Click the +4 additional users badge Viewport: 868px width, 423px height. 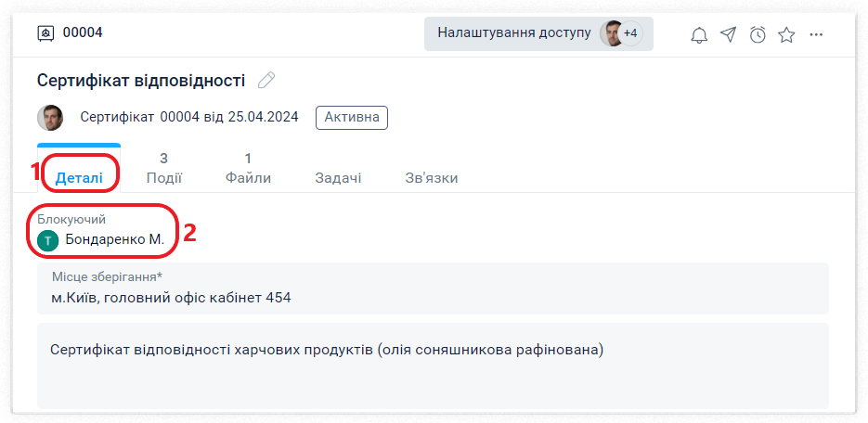[630, 33]
